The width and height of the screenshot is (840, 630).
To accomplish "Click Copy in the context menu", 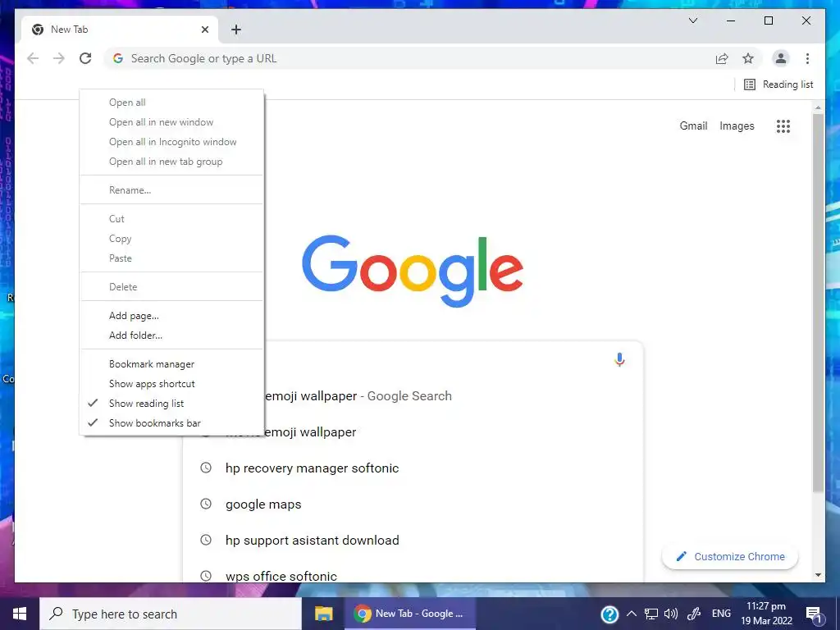I will [171, 239].
